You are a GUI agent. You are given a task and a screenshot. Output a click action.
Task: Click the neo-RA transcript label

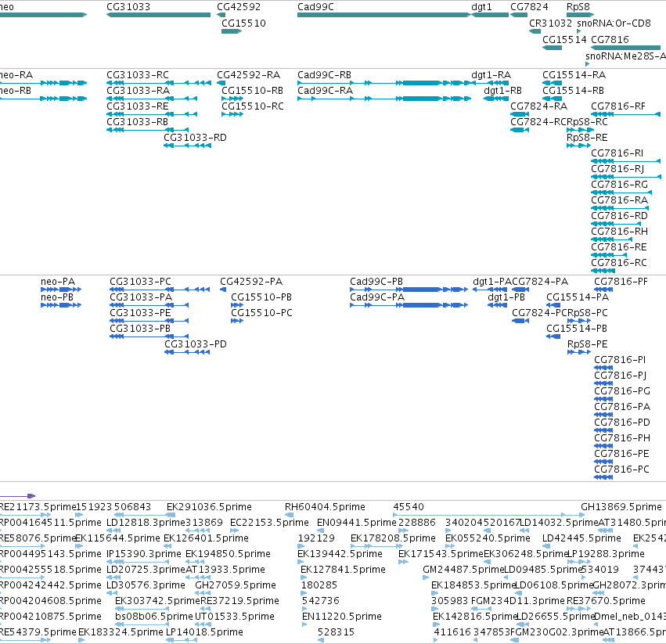16,75
